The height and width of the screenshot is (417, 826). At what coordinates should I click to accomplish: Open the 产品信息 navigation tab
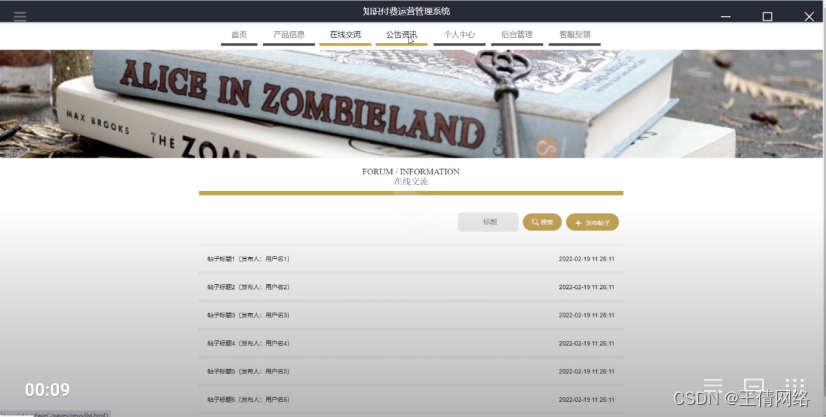point(289,35)
